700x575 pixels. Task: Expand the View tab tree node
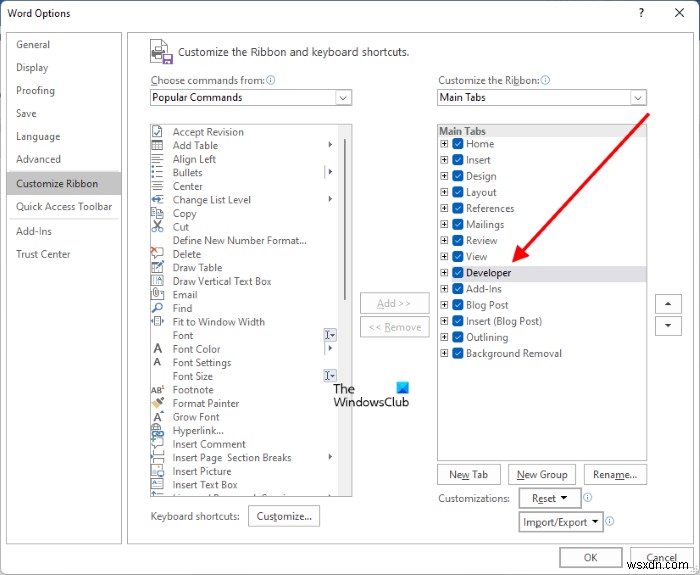(x=444, y=256)
